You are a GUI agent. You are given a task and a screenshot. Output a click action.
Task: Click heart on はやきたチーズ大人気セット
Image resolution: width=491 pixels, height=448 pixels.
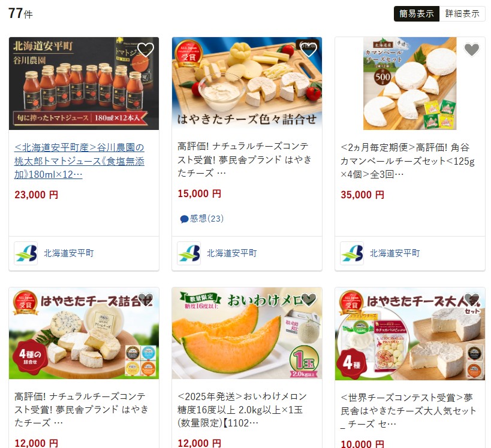coord(471,299)
